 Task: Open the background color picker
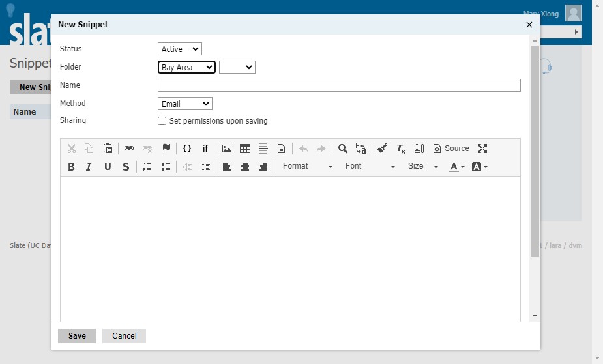click(x=480, y=167)
